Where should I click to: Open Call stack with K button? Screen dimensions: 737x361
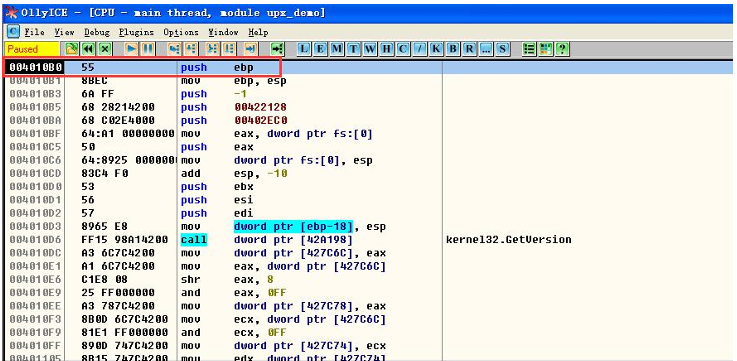click(436, 49)
